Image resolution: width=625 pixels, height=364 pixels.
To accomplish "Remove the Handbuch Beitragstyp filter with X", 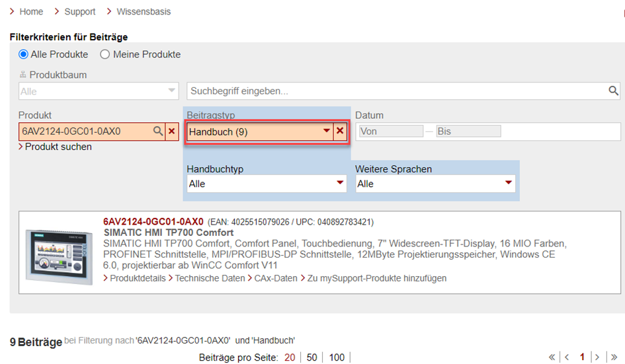I will coord(340,131).
